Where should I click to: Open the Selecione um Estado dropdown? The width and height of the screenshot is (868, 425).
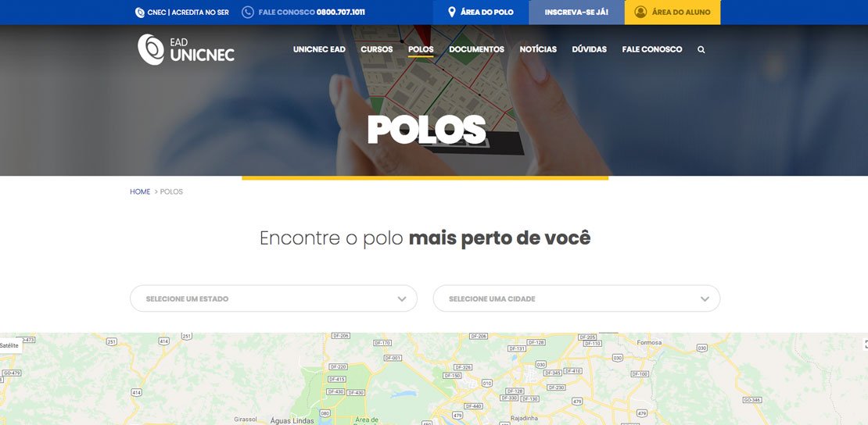coord(274,298)
